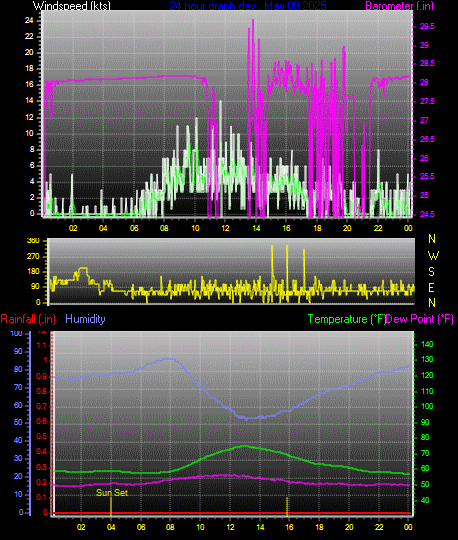Select the 'Humidity' legend label
This screenshot has height=540, width=458.
coord(85,319)
